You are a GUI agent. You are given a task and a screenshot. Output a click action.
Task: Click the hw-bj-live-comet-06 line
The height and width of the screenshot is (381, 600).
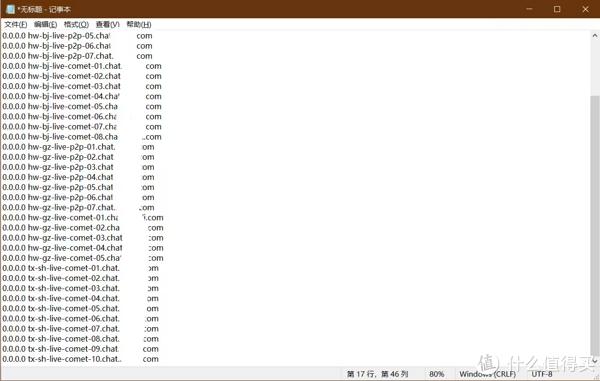click(82, 117)
